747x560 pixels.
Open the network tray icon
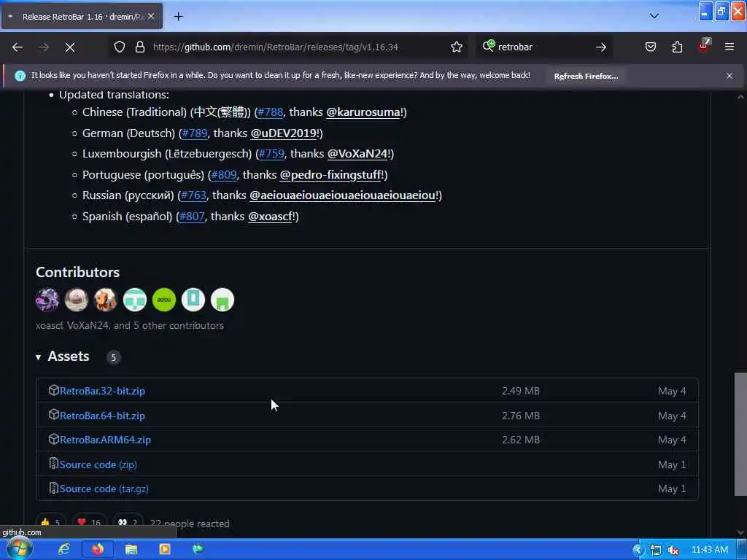point(656,551)
